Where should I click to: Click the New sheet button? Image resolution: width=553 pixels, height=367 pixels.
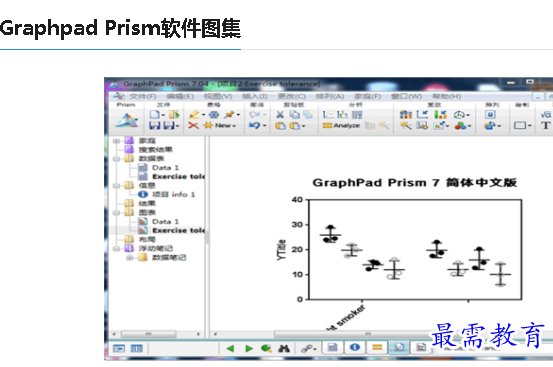219,126
